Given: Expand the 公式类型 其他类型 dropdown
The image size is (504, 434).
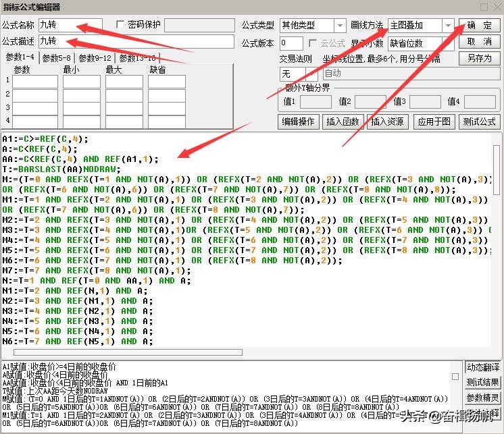Looking at the screenshot, I should pyautogui.click(x=339, y=26).
